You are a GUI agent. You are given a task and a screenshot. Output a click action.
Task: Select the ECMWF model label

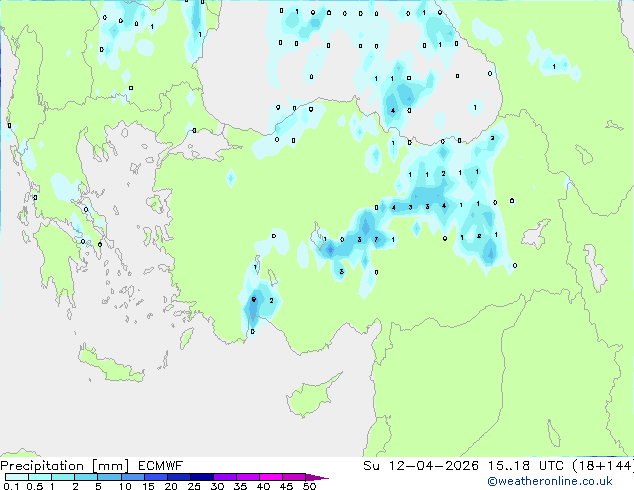tap(161, 466)
